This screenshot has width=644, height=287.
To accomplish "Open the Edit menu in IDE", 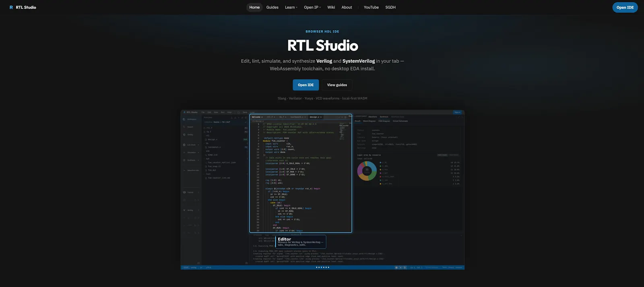I will (x=209, y=112).
